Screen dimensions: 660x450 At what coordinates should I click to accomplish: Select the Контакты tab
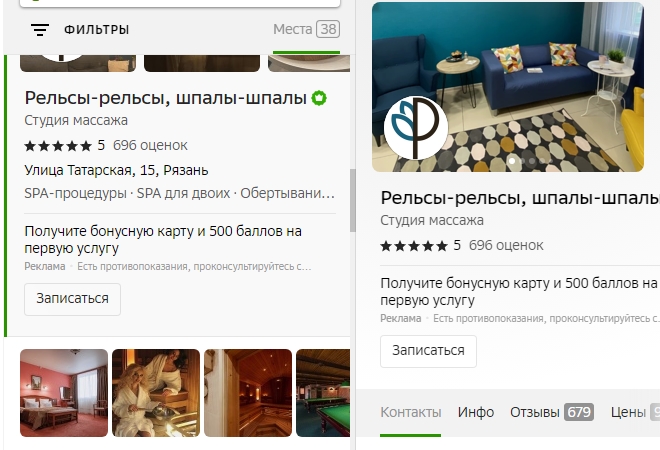tap(410, 412)
